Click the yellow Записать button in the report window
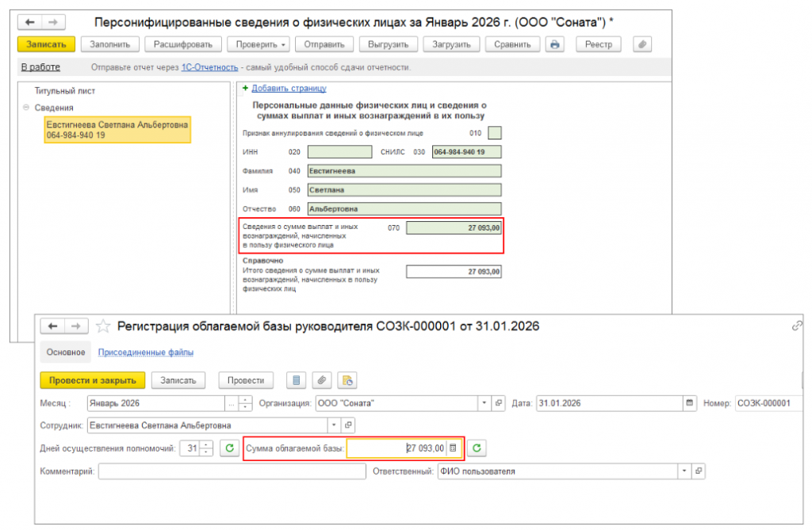Screen dimensions: 812x530 [x=46, y=44]
